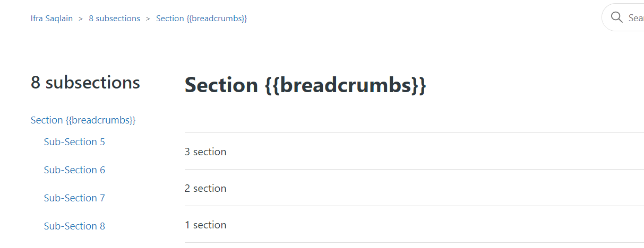The height and width of the screenshot is (248, 644).
Task: Click the second breadcrumb separator arrow
Action: pyautogui.click(x=148, y=19)
